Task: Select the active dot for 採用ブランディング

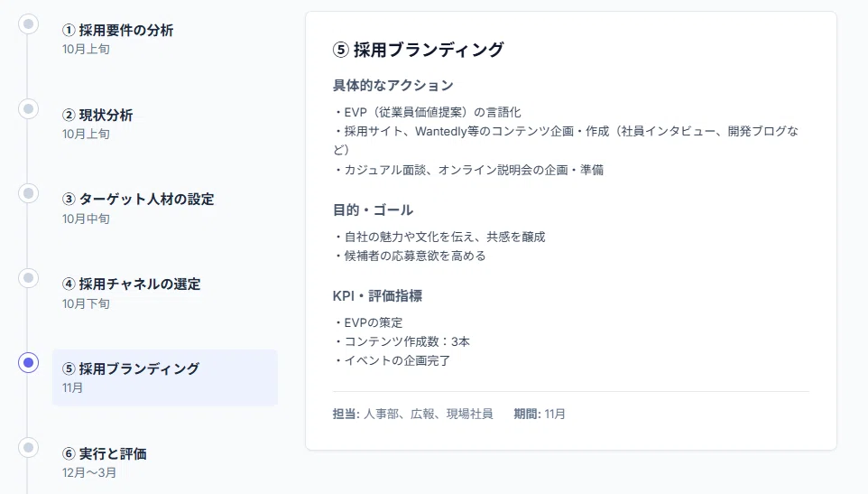Action: 28,363
